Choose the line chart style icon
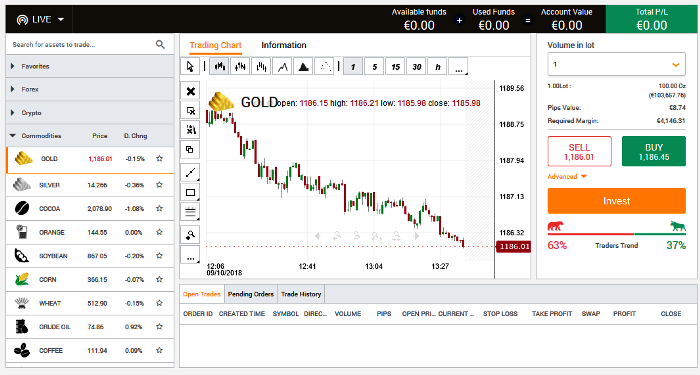Image resolution: width=700 pixels, height=375 pixels. [x=283, y=67]
